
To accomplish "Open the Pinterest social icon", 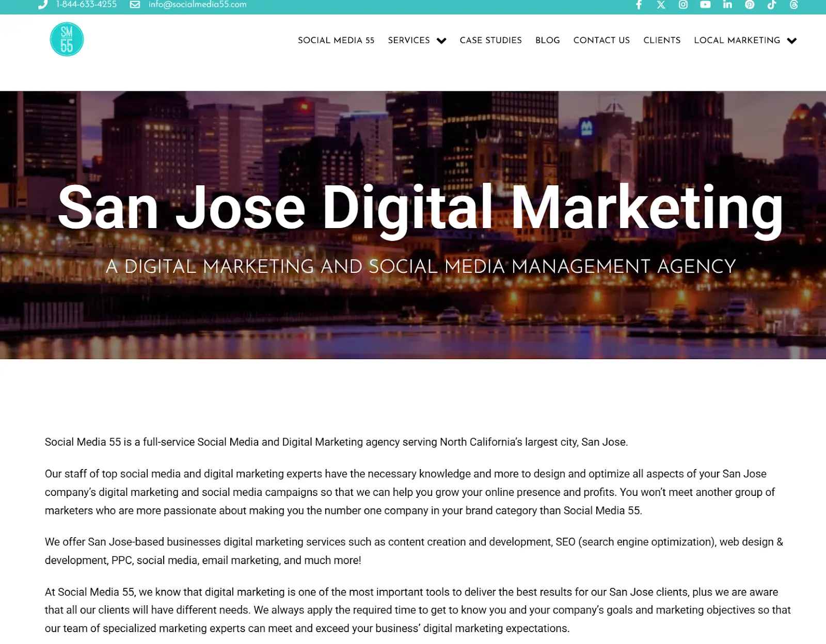I will click(x=750, y=5).
